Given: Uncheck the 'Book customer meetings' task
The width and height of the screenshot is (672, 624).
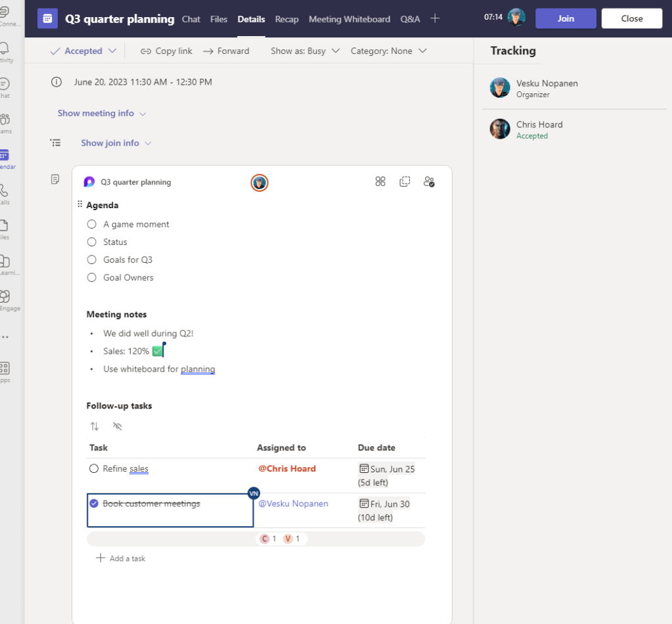Looking at the screenshot, I should pos(94,504).
